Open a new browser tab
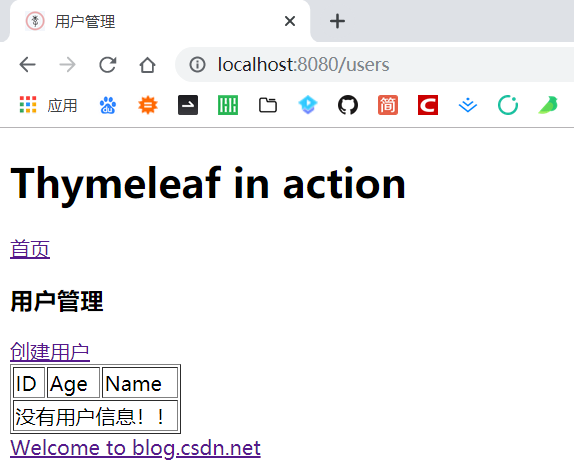The height and width of the screenshot is (476, 574). coord(337,21)
